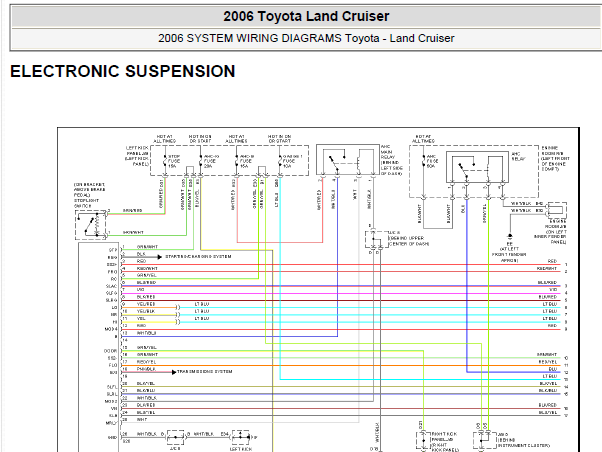This screenshot has height=452, width=602.
Task: Click the '2006 SYSTEM WIRING DIAGRAMS' subtitle line
Action: pyautogui.click(x=306, y=38)
